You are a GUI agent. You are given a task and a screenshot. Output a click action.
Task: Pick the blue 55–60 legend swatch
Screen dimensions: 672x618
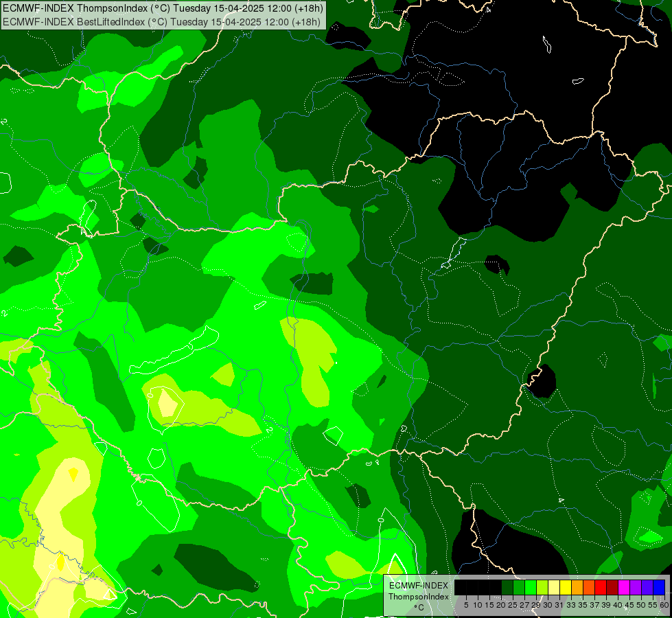click(x=659, y=587)
